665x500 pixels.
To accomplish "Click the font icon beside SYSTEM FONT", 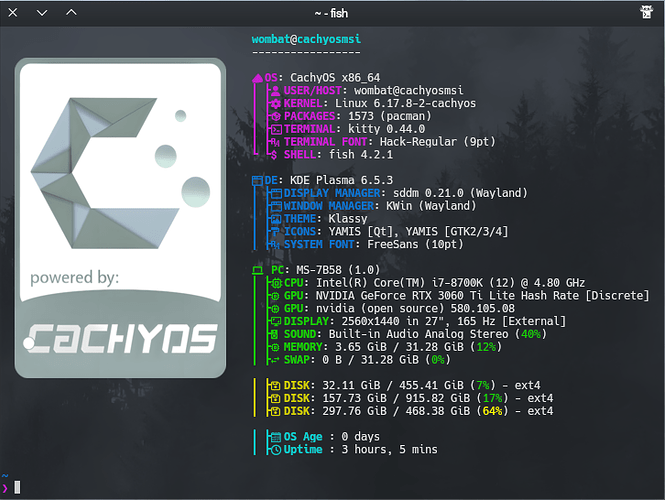I will pos(276,245).
